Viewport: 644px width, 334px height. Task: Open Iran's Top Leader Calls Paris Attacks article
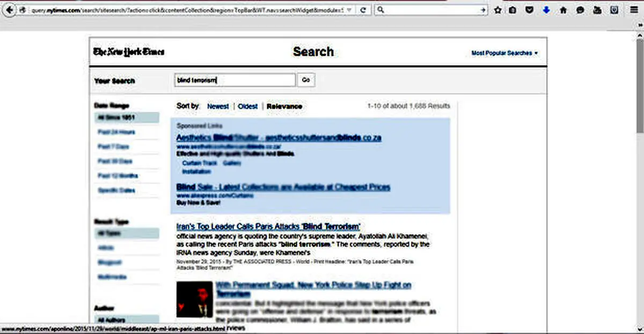click(268, 226)
